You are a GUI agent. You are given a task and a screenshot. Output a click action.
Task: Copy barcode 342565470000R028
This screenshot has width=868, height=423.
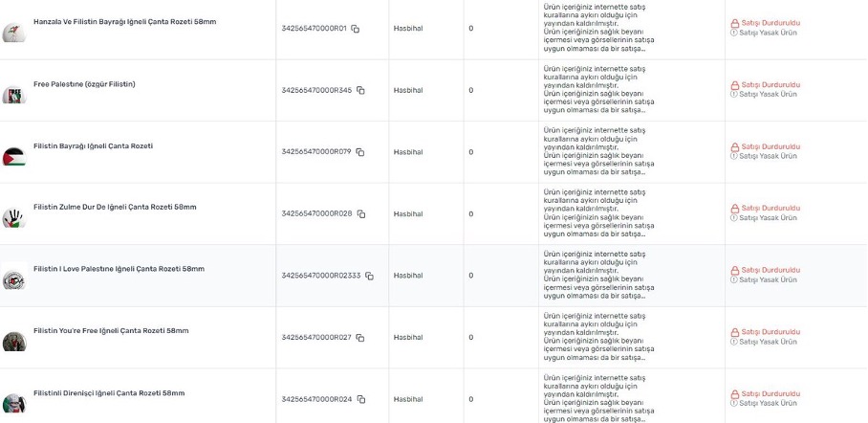pyautogui.click(x=360, y=213)
